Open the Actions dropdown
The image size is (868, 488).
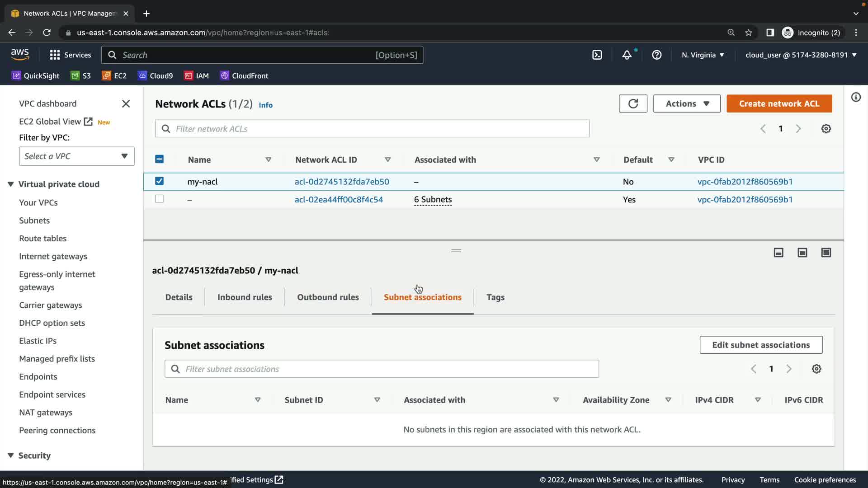click(686, 103)
